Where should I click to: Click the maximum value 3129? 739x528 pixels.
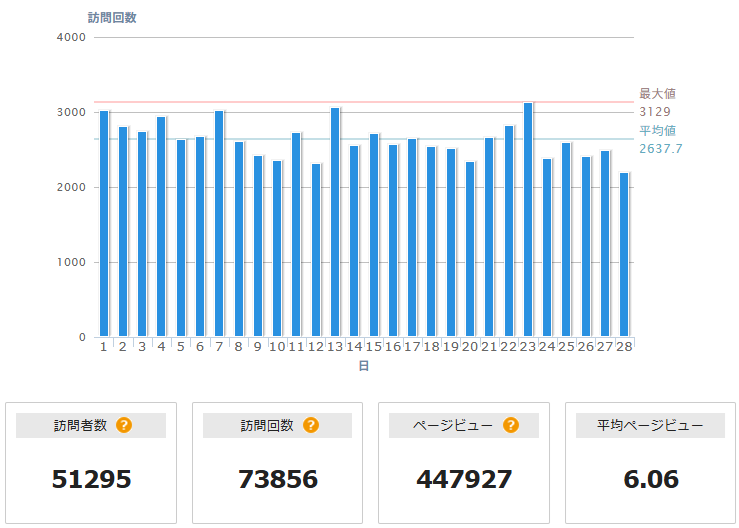pyautogui.click(x=655, y=112)
